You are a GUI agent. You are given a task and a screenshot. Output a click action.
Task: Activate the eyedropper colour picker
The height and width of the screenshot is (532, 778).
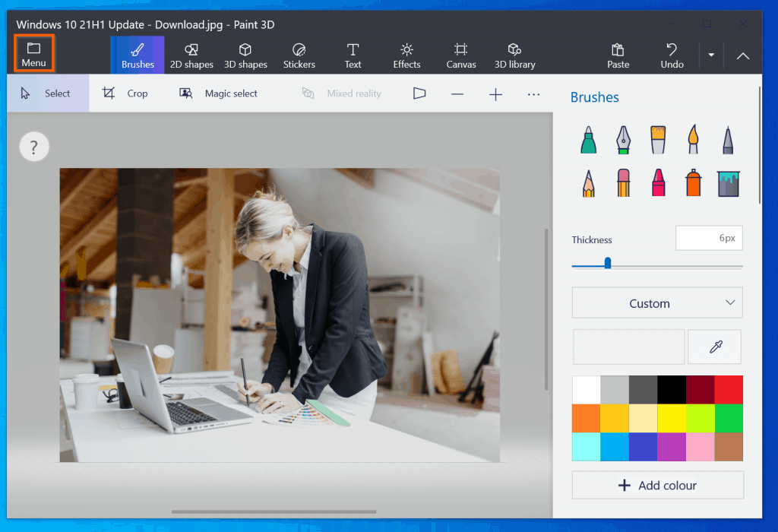715,347
